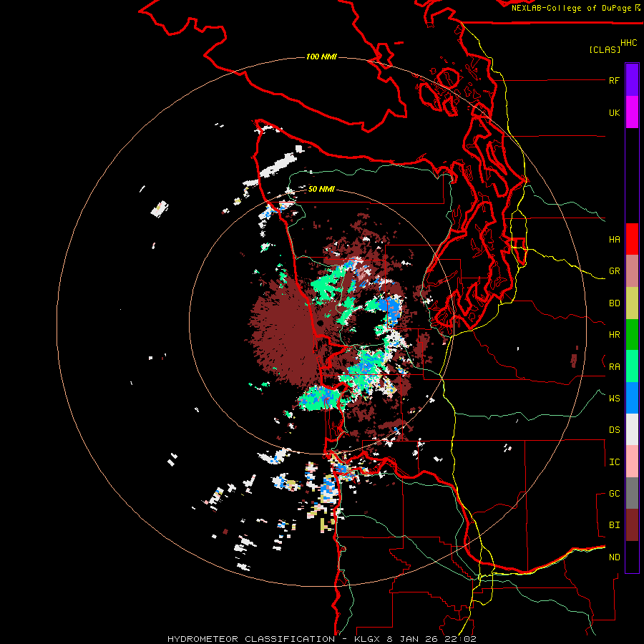Click the WS blue legend swatch
644x644 pixels.
pyautogui.click(x=632, y=398)
